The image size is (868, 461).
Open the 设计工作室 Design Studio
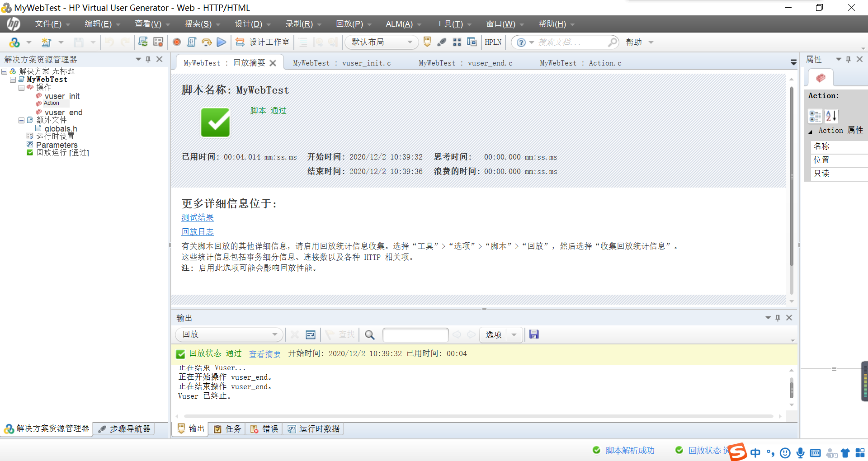click(263, 42)
